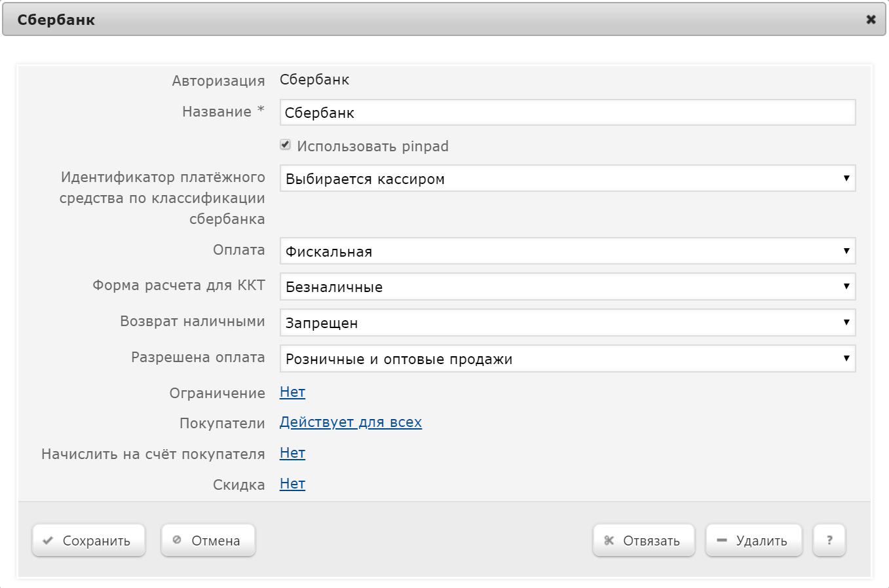Open the Скидка link Нет
Screen dimensions: 889x588
(x=292, y=484)
